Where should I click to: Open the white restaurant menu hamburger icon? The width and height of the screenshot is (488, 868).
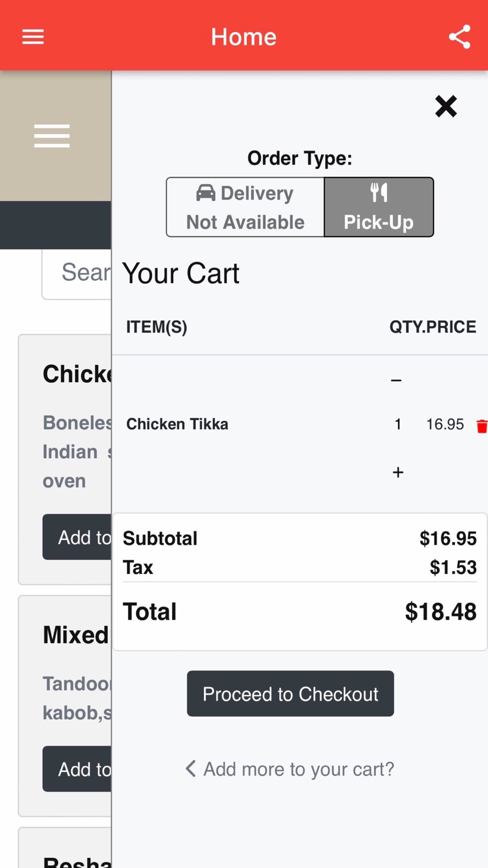click(52, 136)
